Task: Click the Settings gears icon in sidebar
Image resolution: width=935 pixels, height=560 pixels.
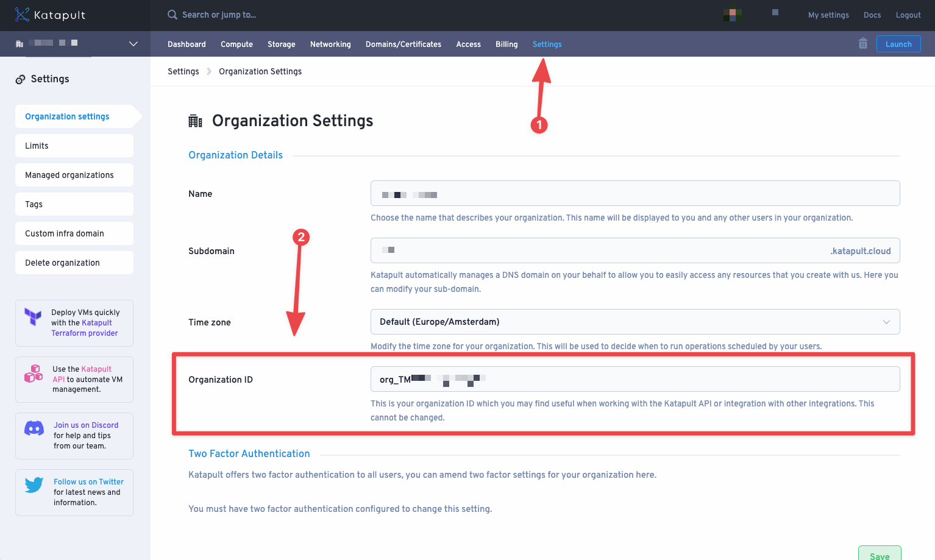Action: point(21,79)
